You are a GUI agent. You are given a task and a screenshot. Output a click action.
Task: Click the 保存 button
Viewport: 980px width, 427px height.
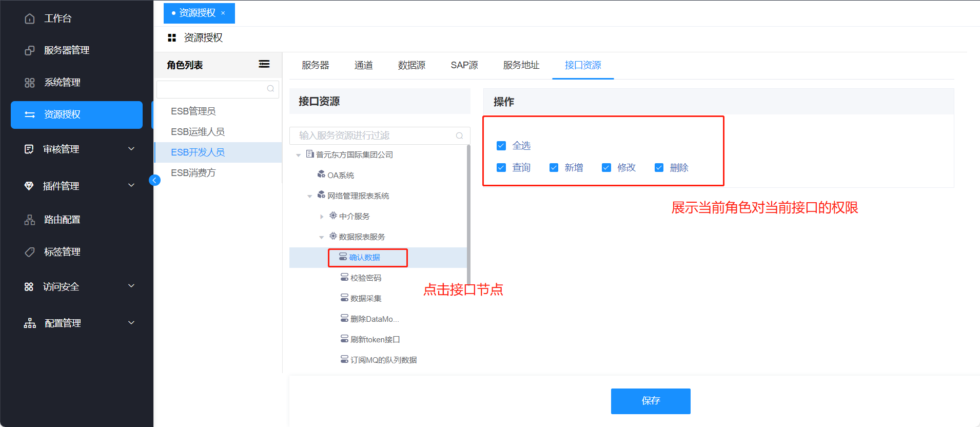coord(651,401)
